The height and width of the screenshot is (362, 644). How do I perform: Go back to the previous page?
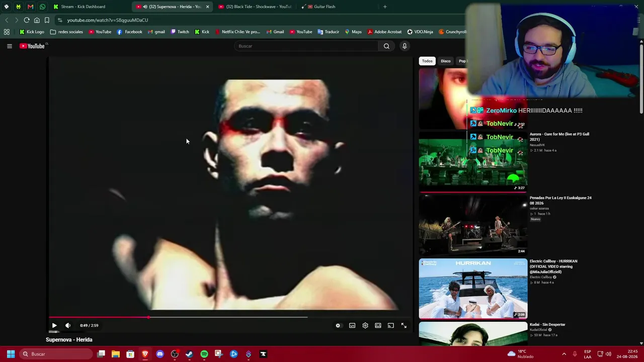pos(7,20)
